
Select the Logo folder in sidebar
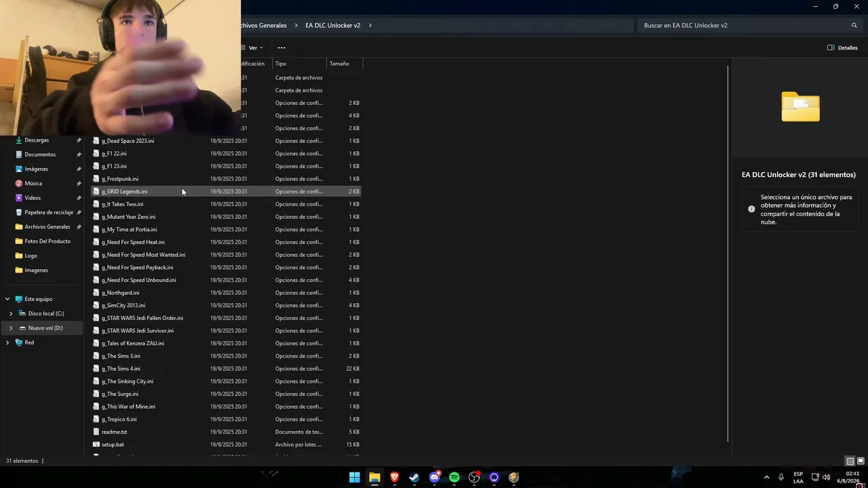click(31, 256)
